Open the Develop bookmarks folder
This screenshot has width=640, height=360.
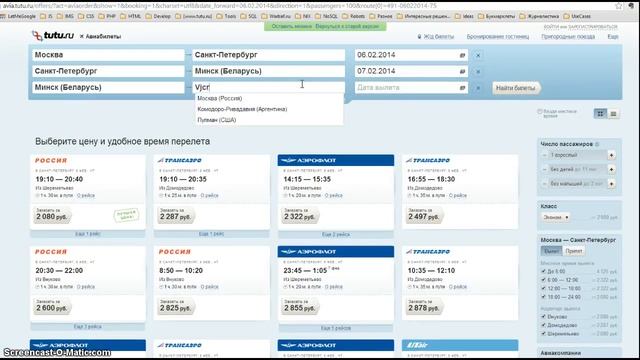158,16
